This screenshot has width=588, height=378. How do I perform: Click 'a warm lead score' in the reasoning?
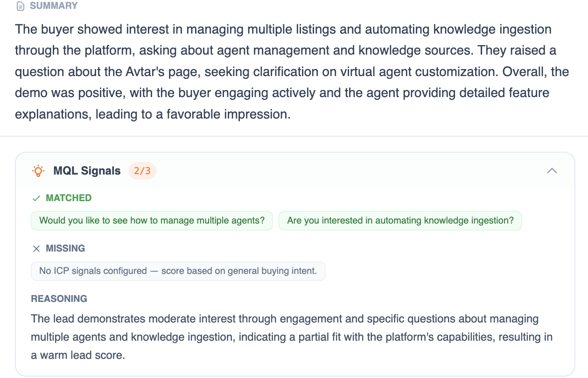[78, 355]
